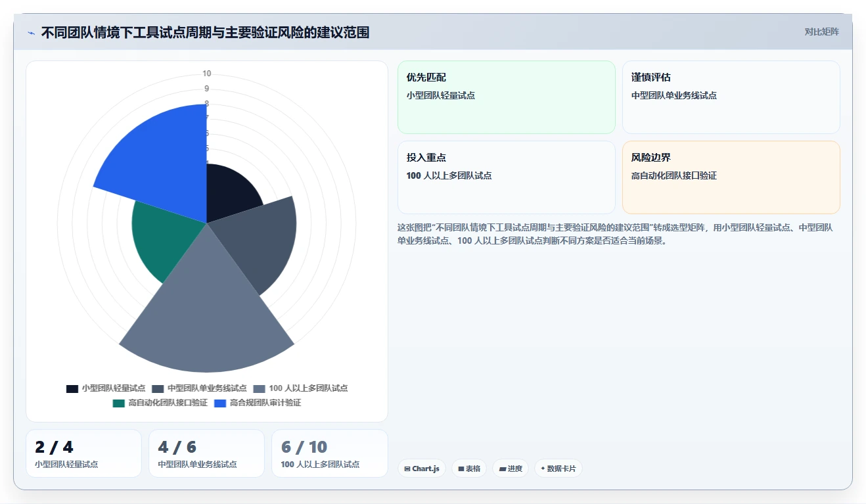Toggle 100 人以上多团队试点 legend color swatch

[x=260, y=388]
